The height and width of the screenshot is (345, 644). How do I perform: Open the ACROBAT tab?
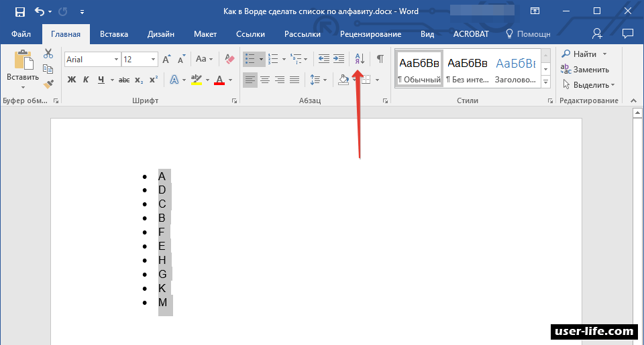(x=471, y=34)
